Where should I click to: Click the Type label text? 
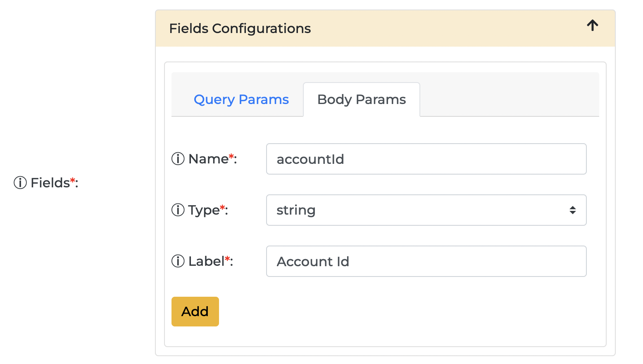click(204, 210)
